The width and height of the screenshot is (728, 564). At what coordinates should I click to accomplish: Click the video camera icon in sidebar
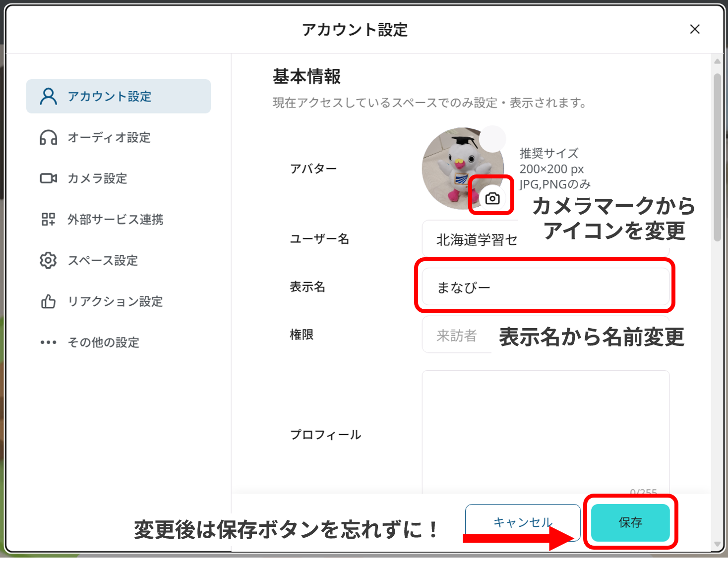click(x=49, y=178)
